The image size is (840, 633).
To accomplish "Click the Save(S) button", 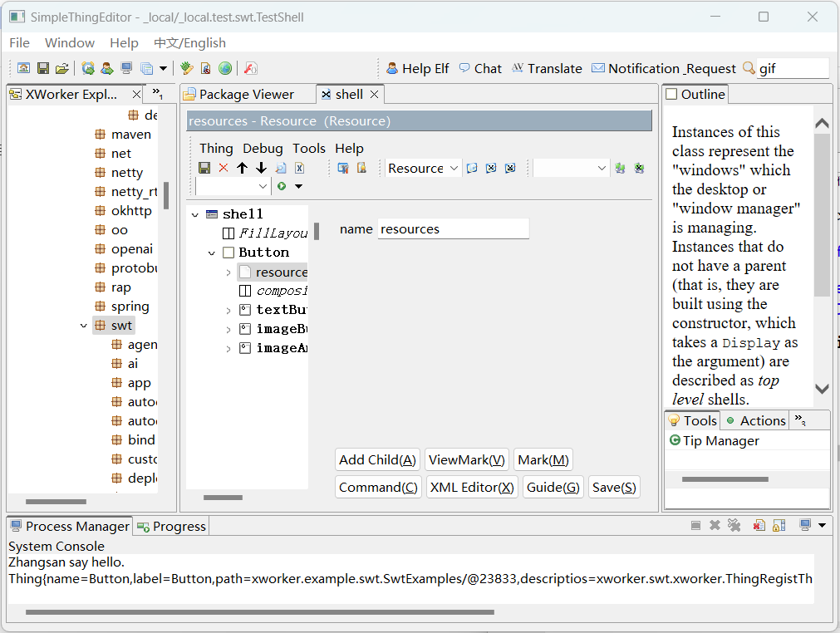I will pos(614,488).
